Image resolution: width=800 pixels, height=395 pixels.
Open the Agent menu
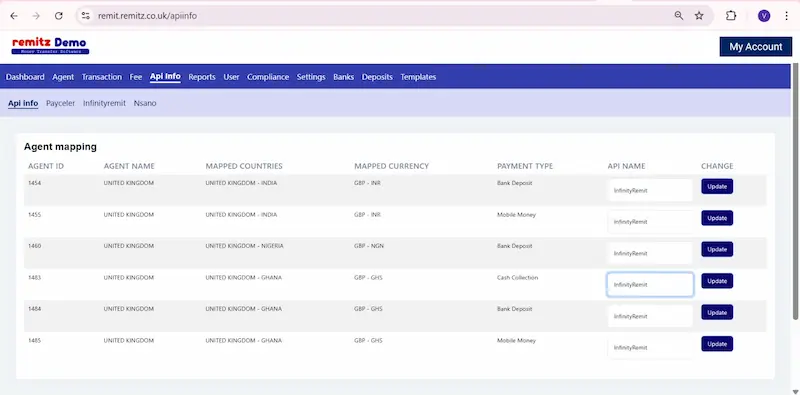(x=63, y=77)
